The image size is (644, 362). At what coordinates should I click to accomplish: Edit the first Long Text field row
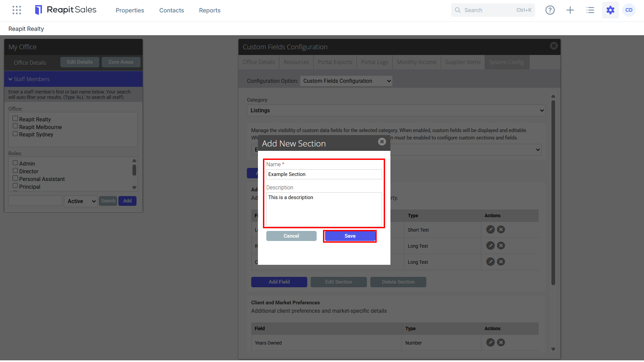[490, 246]
